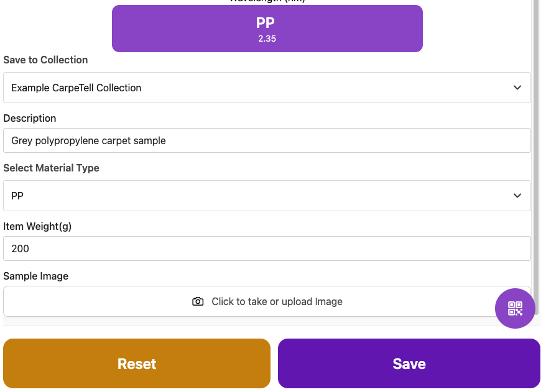Choose Click to take or upload Image
This screenshot has height=392, width=546.
coord(277,301)
